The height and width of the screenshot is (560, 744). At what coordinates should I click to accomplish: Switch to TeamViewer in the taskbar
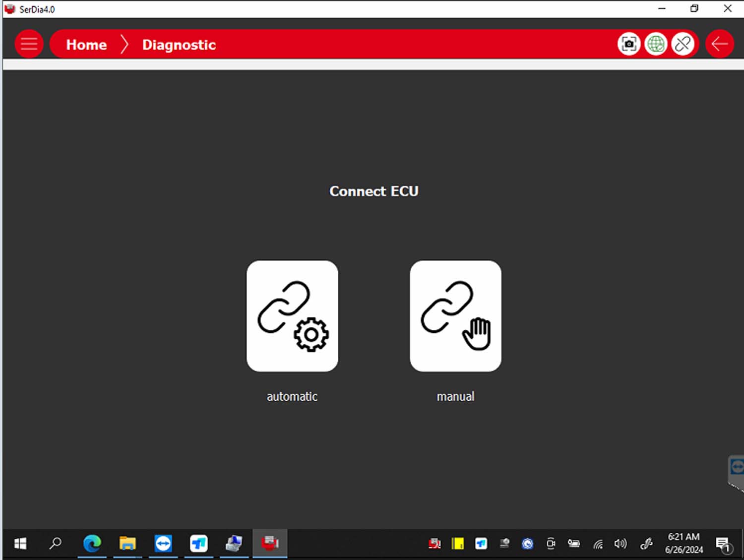tap(163, 544)
